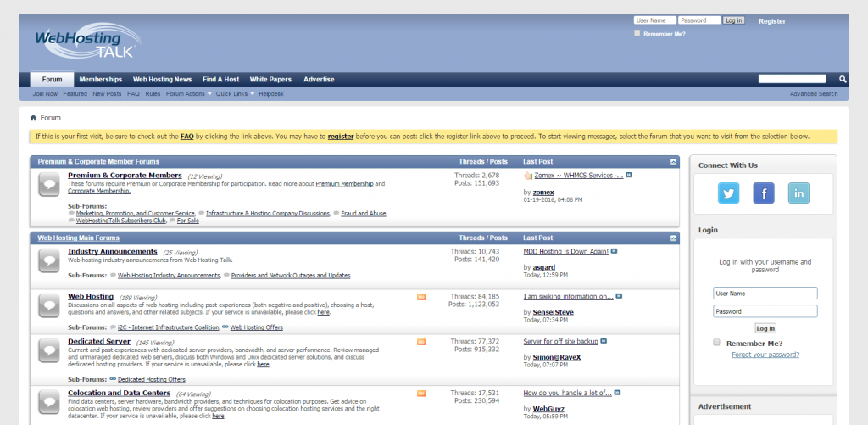Click New Posts in sub navigation
Image resolution: width=868 pixels, height=425 pixels.
point(107,93)
